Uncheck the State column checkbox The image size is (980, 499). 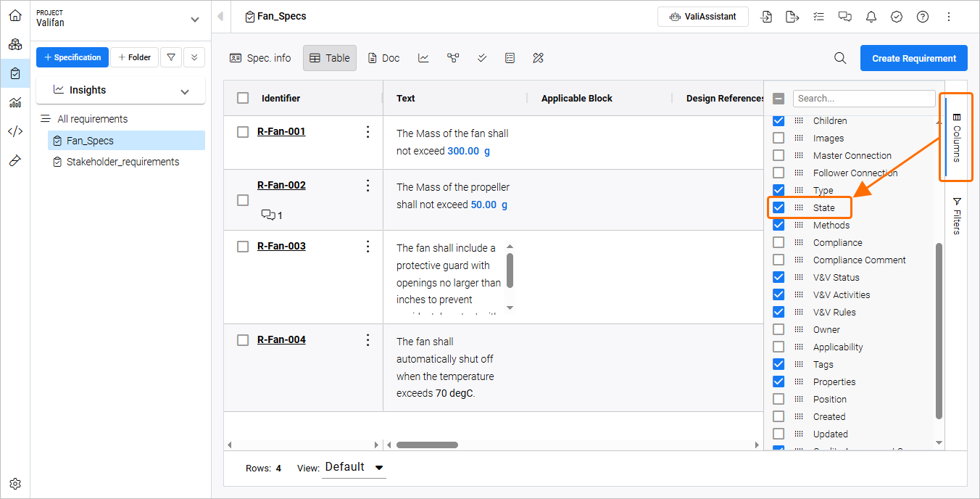778,207
